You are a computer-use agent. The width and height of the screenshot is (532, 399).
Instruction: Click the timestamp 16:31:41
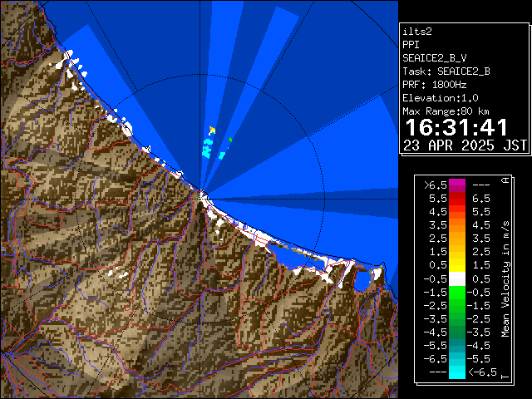pyautogui.click(x=456, y=127)
